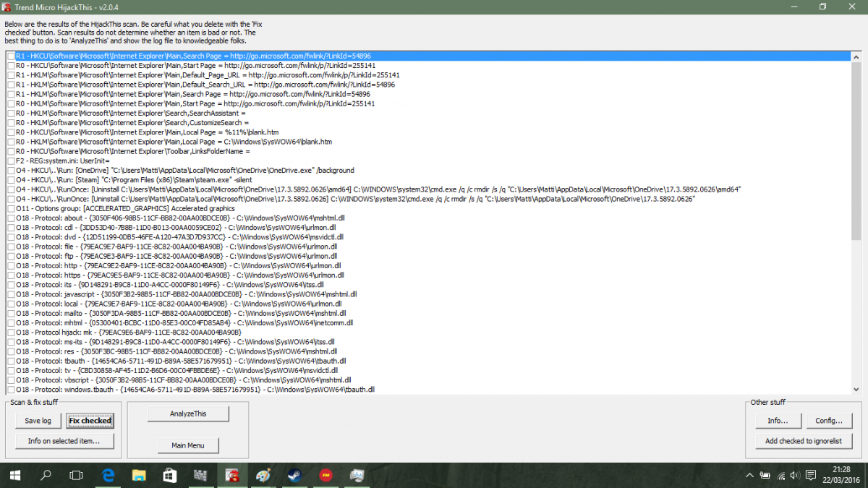Open the Info... button

[778, 421]
